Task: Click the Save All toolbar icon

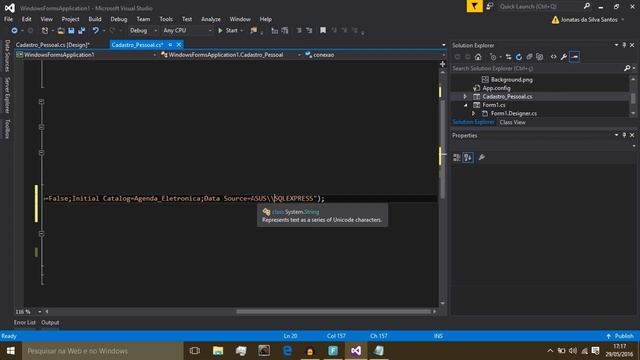Action: (x=82, y=31)
